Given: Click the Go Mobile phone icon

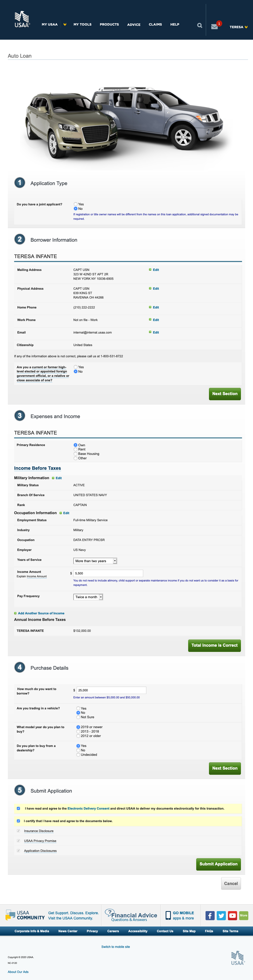Looking at the screenshot, I should pyautogui.click(x=168, y=915).
